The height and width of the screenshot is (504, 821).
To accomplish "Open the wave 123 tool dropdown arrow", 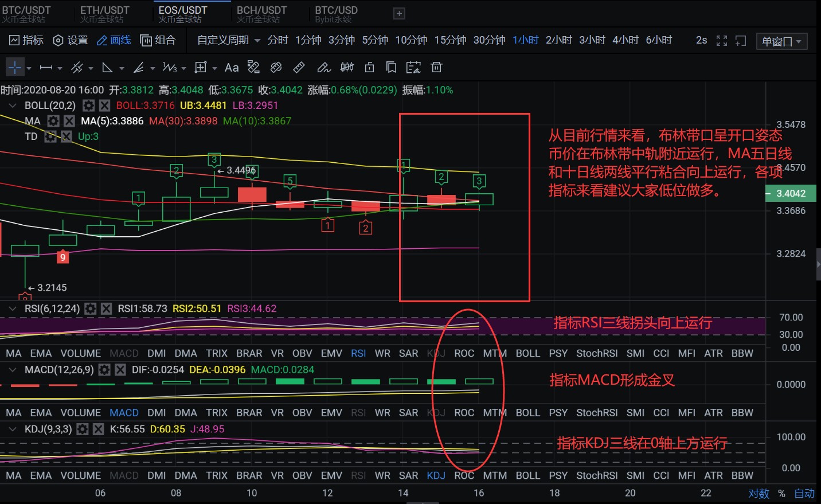I will [x=183, y=68].
